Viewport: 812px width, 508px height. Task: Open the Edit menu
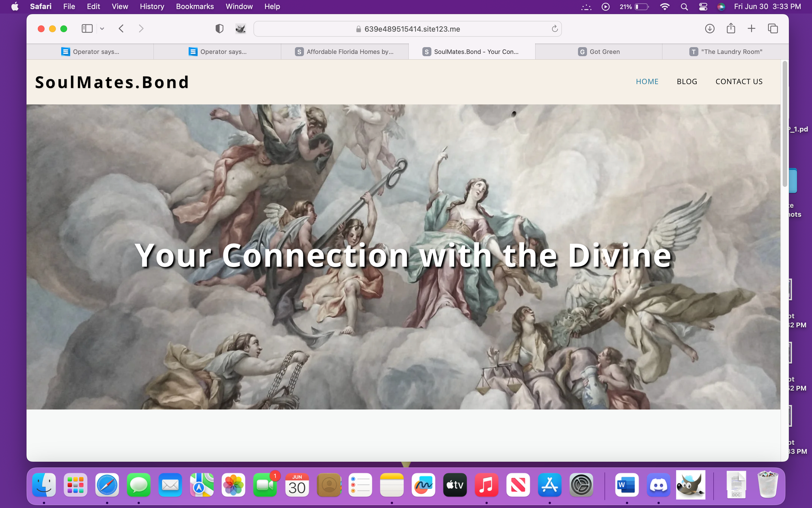[93, 7]
